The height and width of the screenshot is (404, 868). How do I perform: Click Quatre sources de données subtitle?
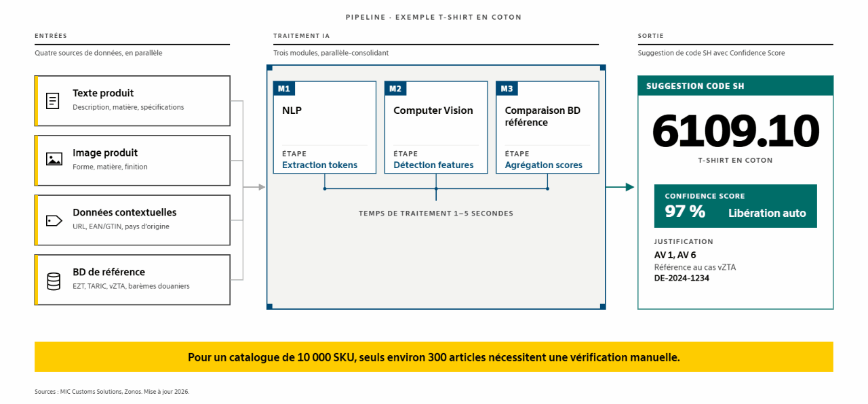tap(98, 53)
